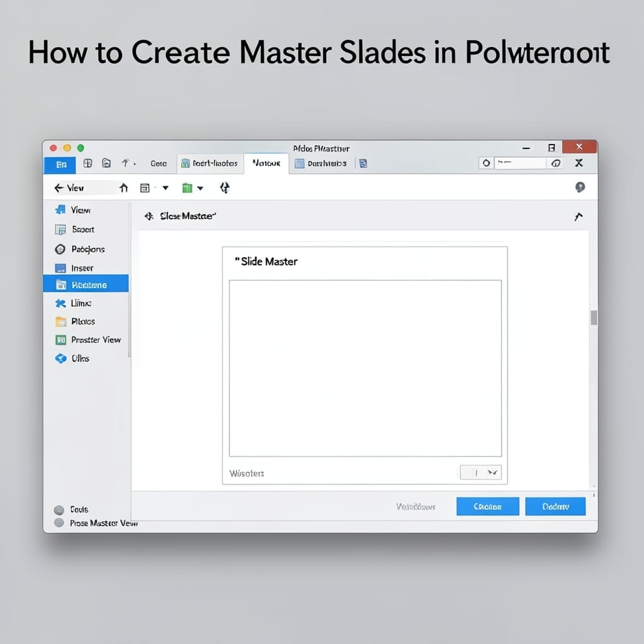Open the dropdown arrow next to layout icon
644x644 pixels.
click(x=165, y=188)
